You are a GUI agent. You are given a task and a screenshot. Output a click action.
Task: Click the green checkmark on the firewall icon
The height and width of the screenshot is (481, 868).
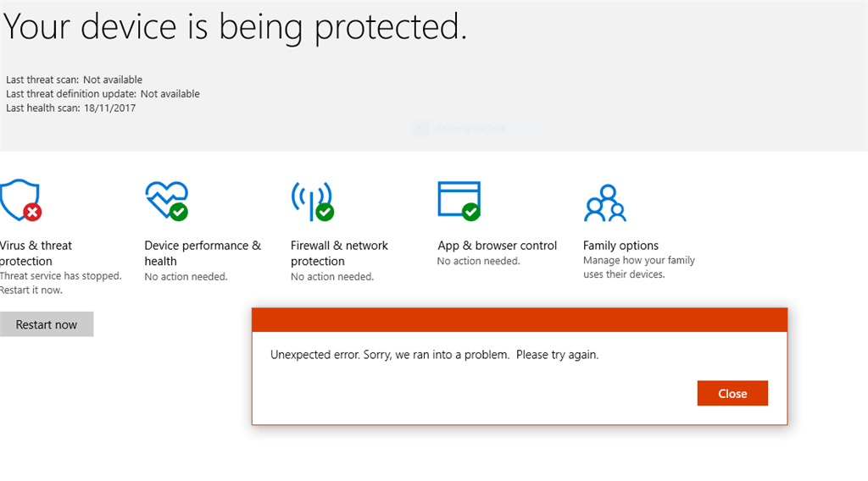[325, 212]
